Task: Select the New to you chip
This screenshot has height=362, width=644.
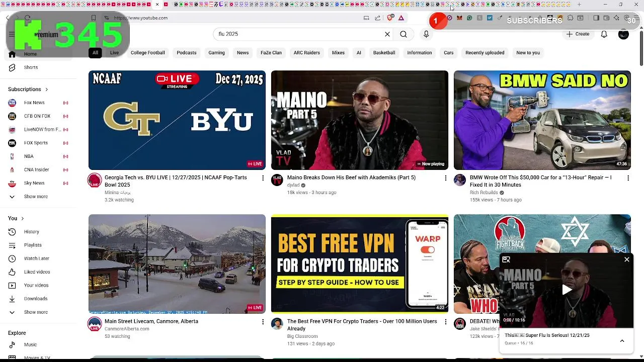Action: coord(528,53)
